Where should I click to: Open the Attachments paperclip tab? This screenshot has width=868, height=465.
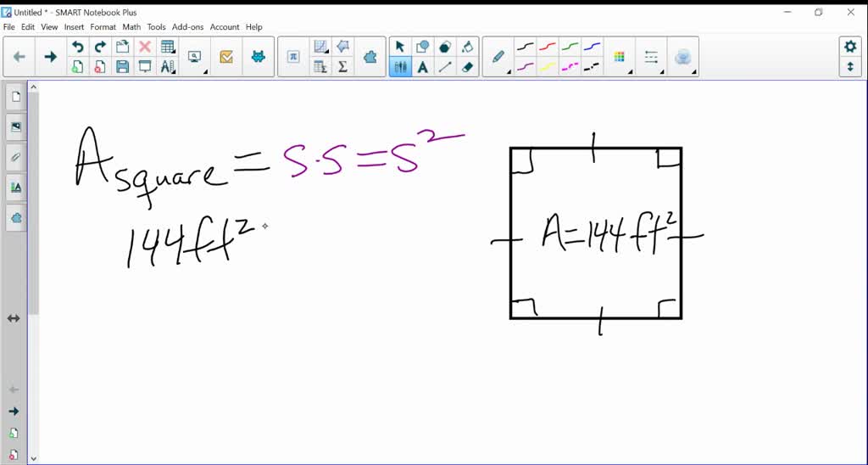click(x=16, y=157)
